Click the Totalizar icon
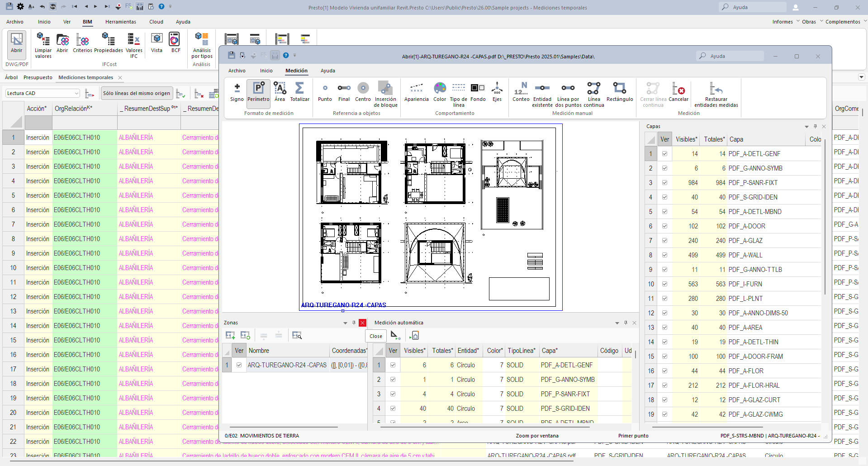 coord(299,94)
